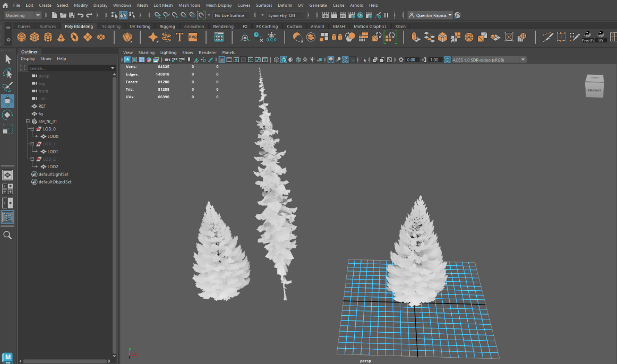Toggle the outliner view in the left toolbox
Image resolution: width=617 pixels, height=364 pixels.
point(8,216)
